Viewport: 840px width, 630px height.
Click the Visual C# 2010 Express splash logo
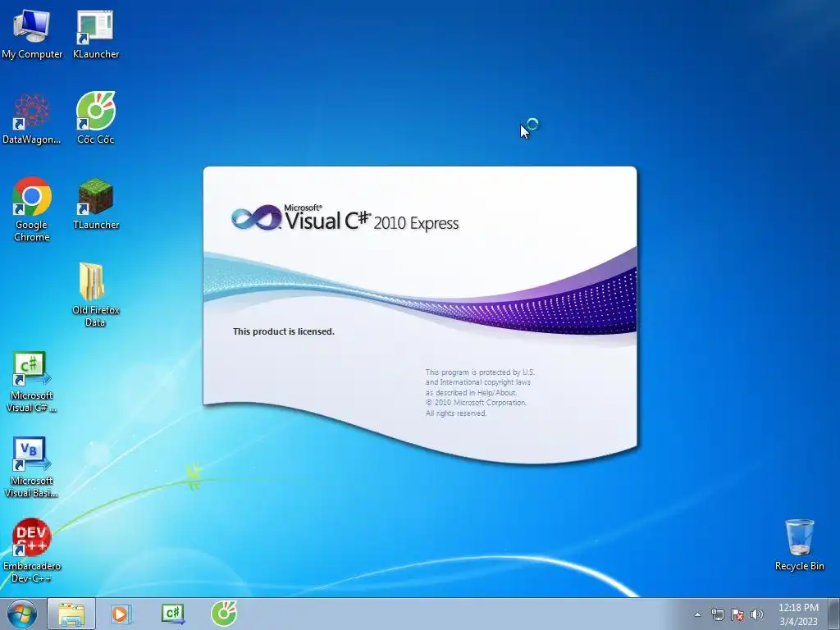[345, 218]
